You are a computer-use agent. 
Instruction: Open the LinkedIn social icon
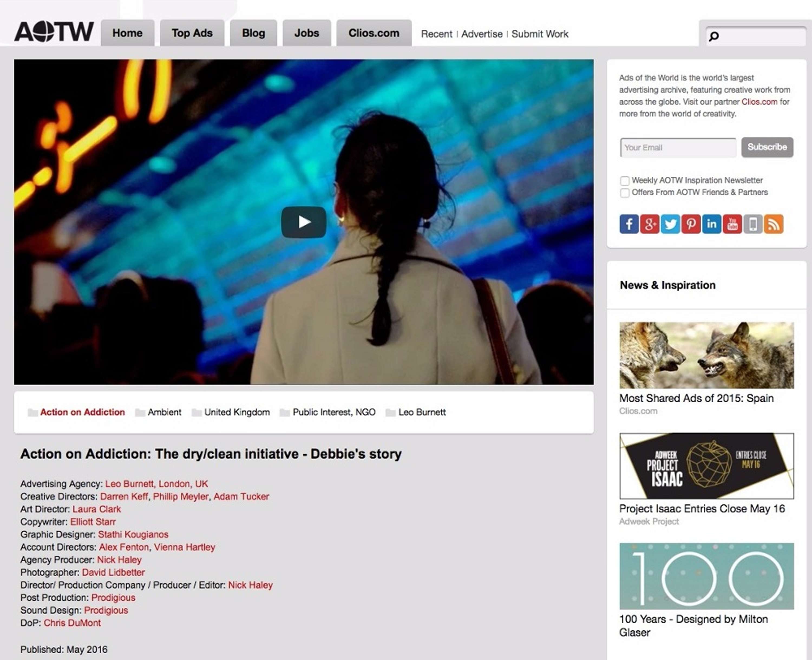(712, 224)
